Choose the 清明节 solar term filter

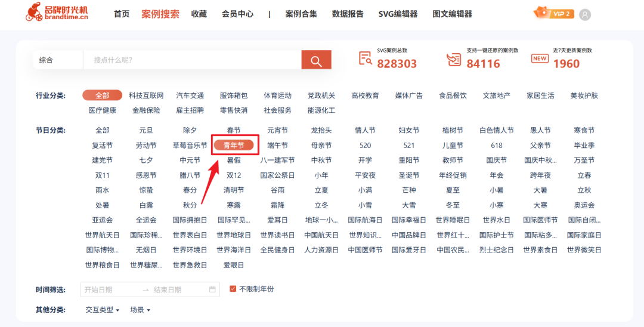234,190
